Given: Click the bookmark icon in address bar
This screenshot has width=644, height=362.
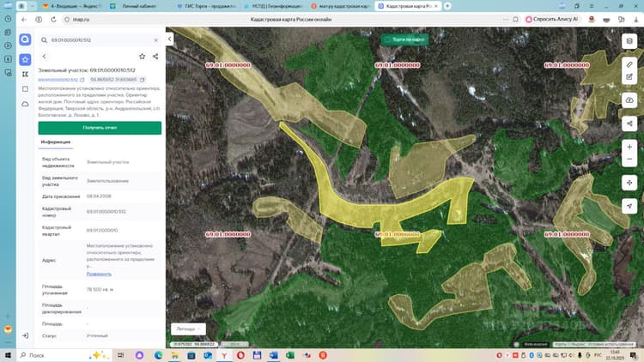Looking at the screenshot, I should [516, 19].
